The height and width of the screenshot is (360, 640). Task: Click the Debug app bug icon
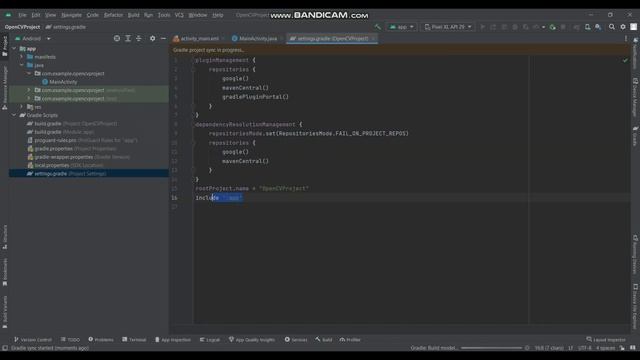tap(515, 27)
